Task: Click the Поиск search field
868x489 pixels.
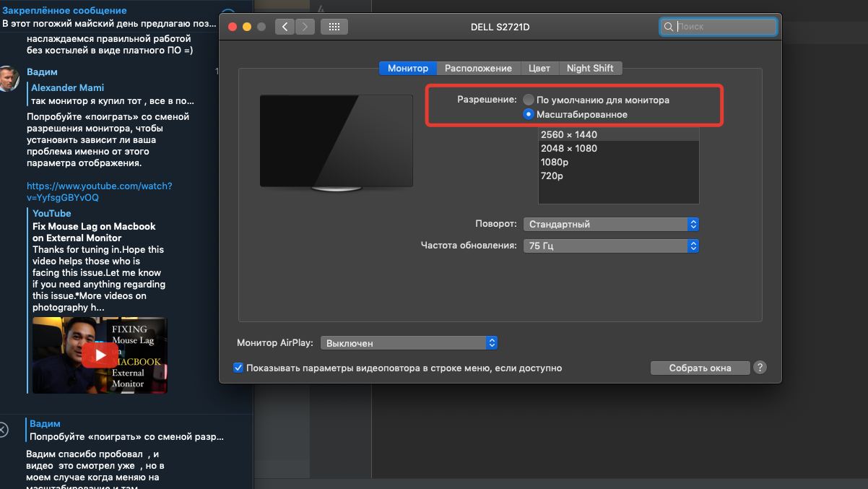Action: 719,27
